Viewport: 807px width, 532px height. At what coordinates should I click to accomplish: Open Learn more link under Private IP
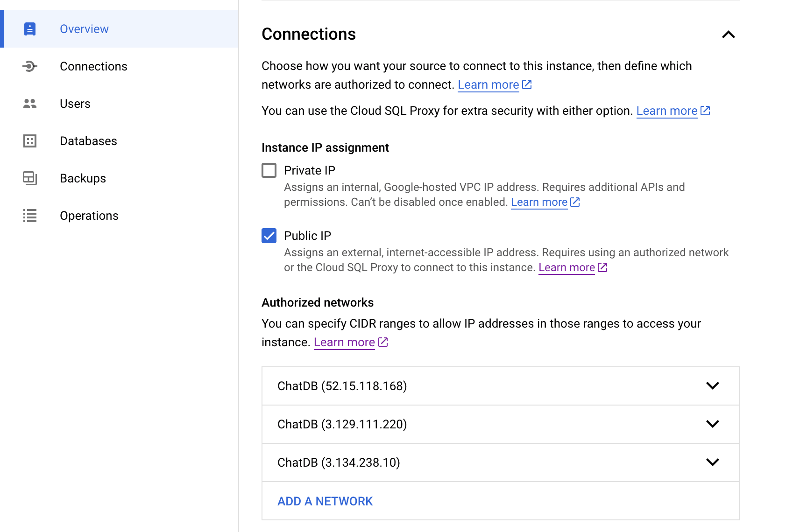point(539,202)
